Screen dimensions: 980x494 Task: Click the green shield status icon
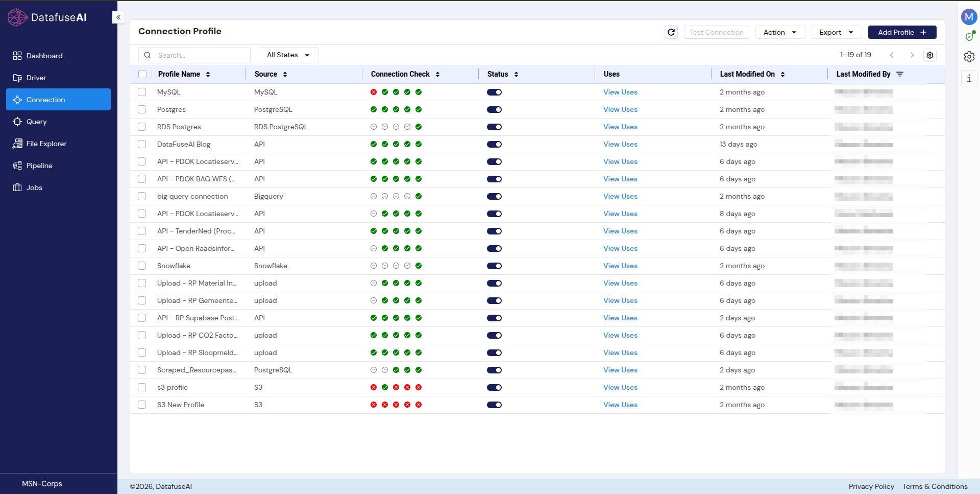[x=969, y=36]
